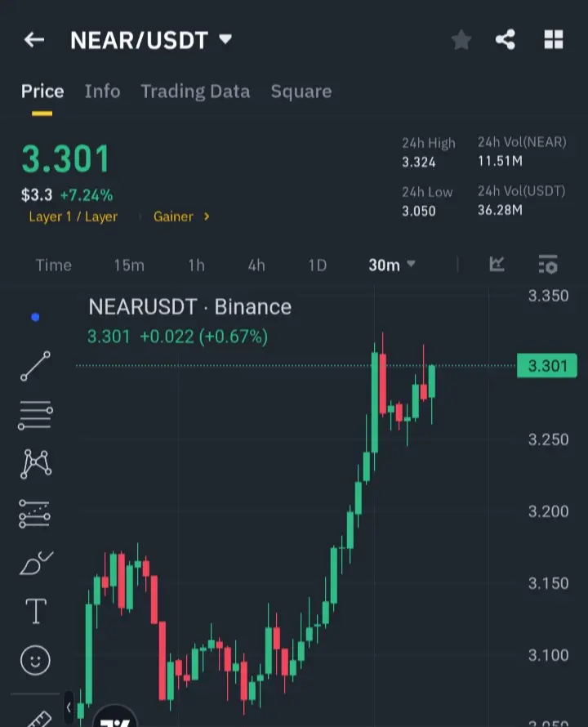
Task: Switch to the Square tab
Action: coord(301,91)
